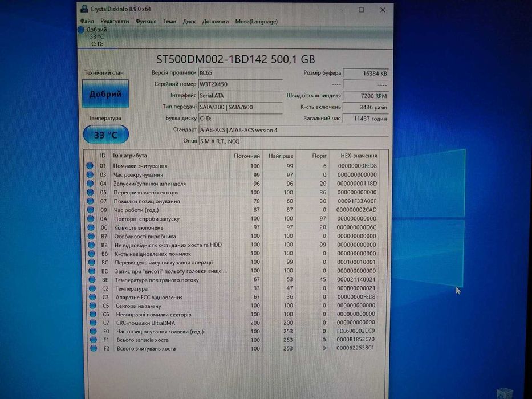The image size is (532, 399).
Task: Select the Помилки зчитування attribute name
Action: pos(140,166)
